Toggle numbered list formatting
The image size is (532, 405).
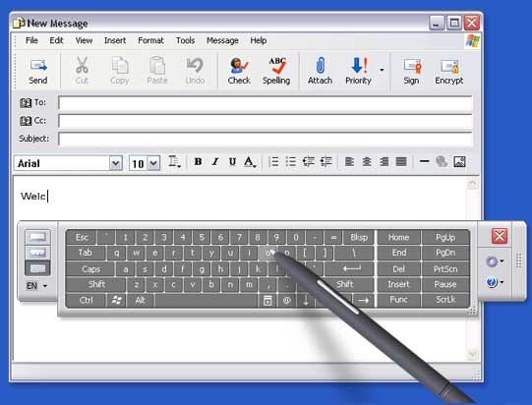tap(273, 162)
